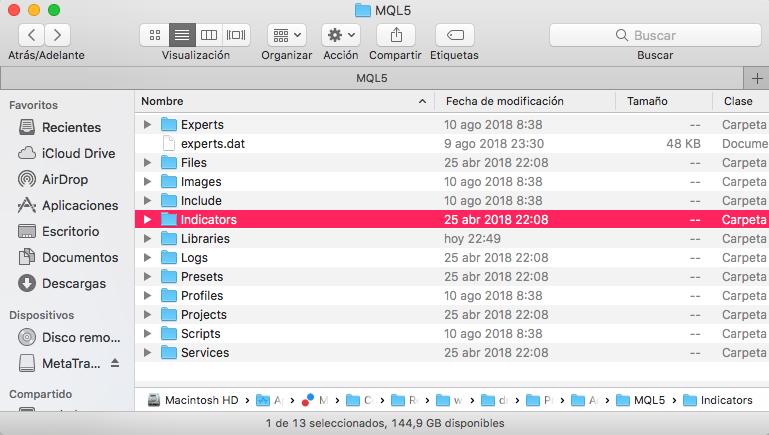
Task: Expand the Include folder triangle
Action: (147, 201)
